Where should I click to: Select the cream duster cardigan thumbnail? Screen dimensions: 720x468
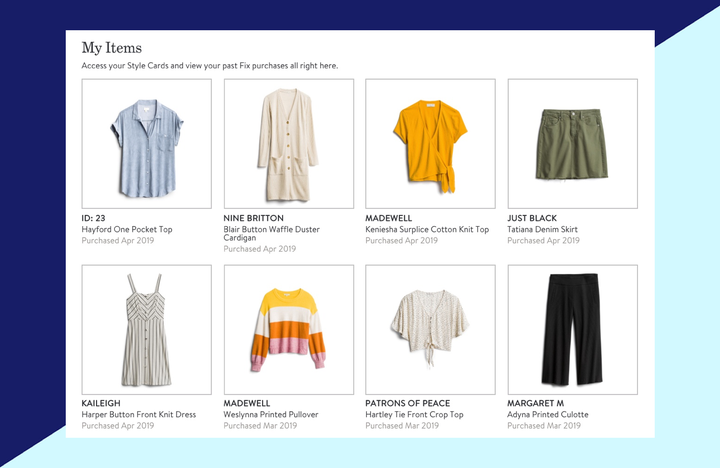pyautogui.click(x=289, y=143)
